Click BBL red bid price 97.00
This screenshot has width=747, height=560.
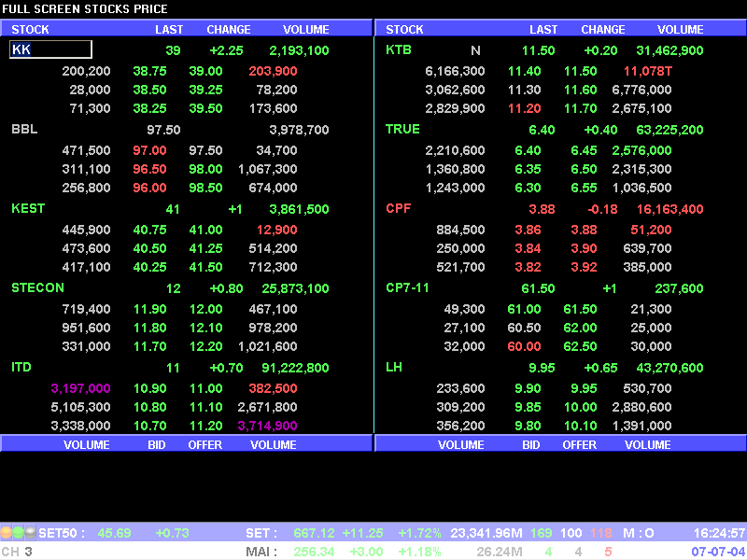pos(150,151)
